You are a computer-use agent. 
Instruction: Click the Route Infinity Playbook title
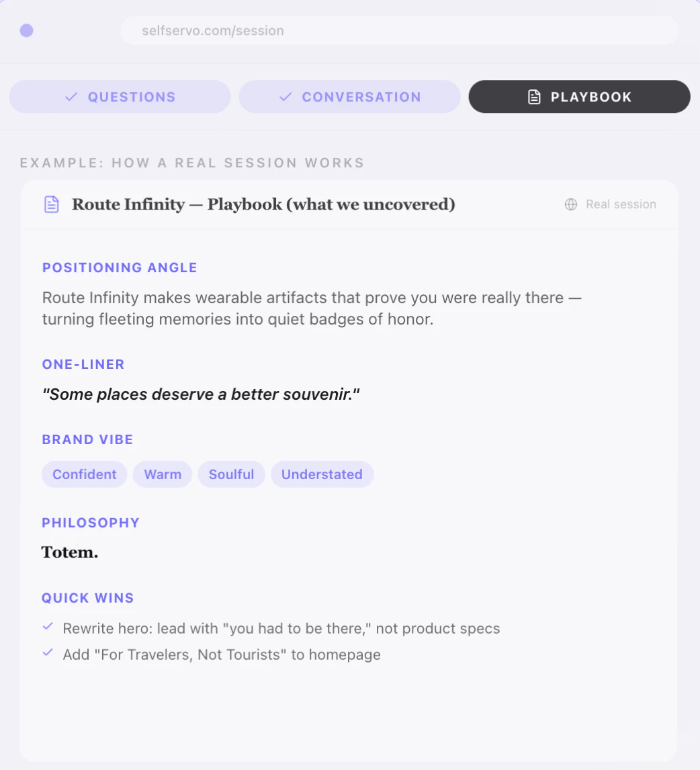point(263,204)
